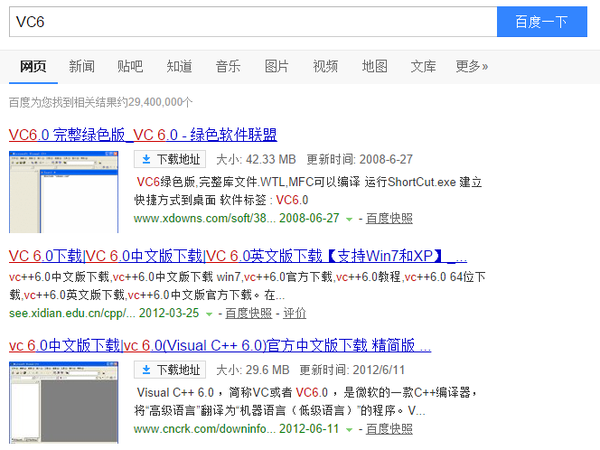Go to the 知道 tab
Image resolution: width=600 pixels, height=450 pixels.
pyautogui.click(x=179, y=67)
